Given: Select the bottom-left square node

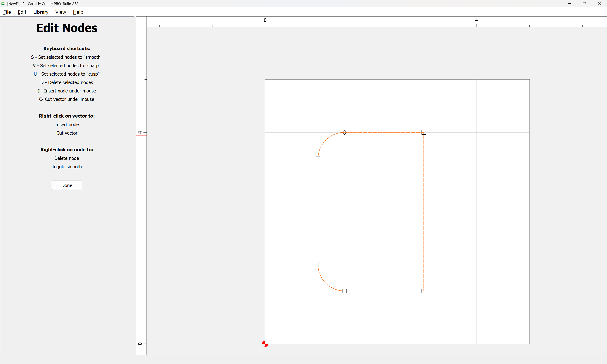Looking at the screenshot, I should [x=344, y=291].
